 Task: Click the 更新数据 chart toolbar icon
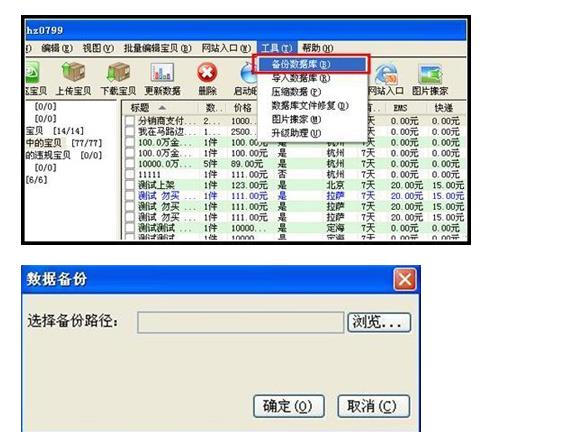point(162,72)
